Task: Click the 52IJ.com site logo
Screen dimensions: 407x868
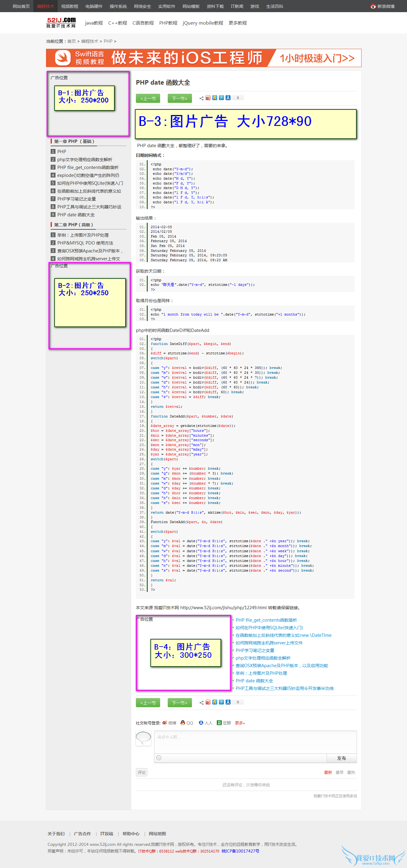Action: coord(61,22)
